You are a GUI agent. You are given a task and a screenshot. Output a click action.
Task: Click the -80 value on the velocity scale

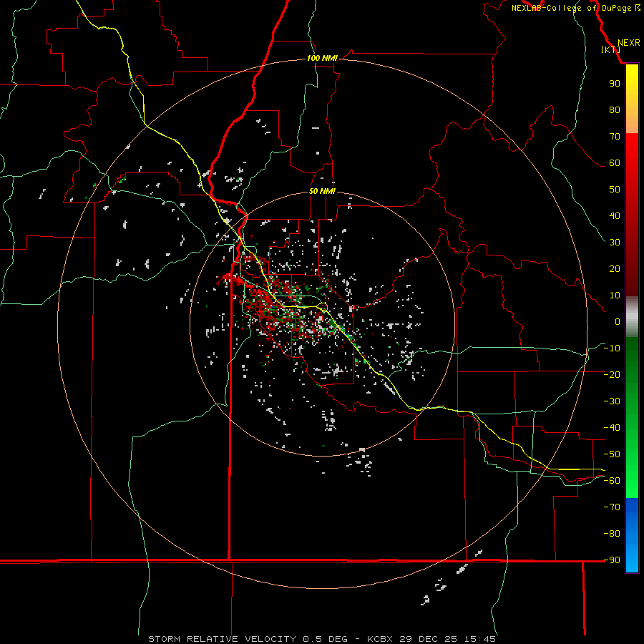click(x=612, y=534)
